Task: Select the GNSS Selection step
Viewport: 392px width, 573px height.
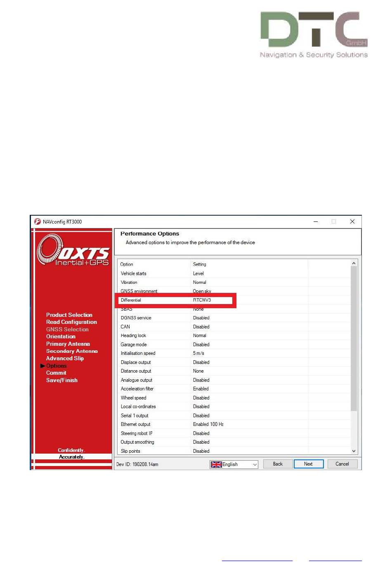Action: click(x=67, y=329)
